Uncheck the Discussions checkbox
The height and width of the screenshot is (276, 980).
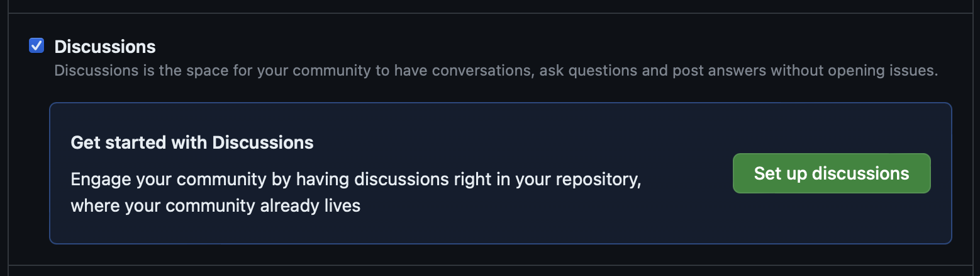(x=36, y=46)
